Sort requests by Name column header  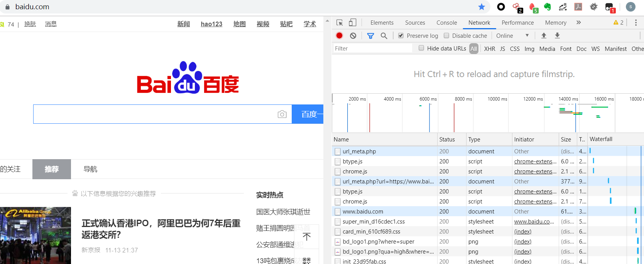tap(384, 140)
